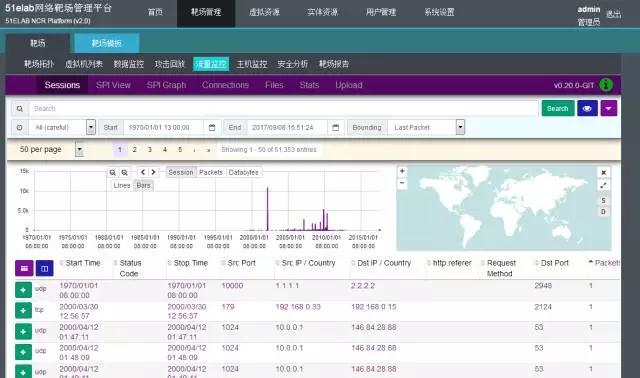Open the SPI Graph tab
The height and width of the screenshot is (378, 640).
point(166,85)
